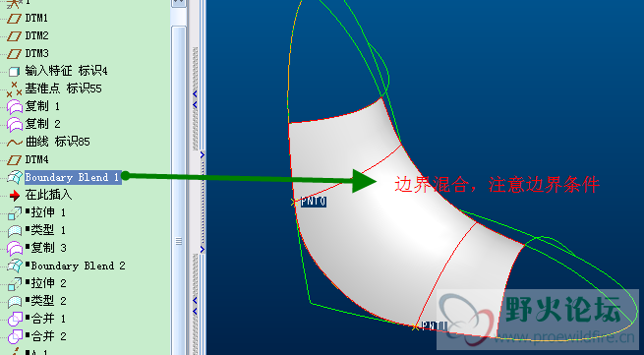644x355 pixels.
Task: Select the Boundary Blend 2 tree item
Action: pyautogui.click(x=78, y=266)
